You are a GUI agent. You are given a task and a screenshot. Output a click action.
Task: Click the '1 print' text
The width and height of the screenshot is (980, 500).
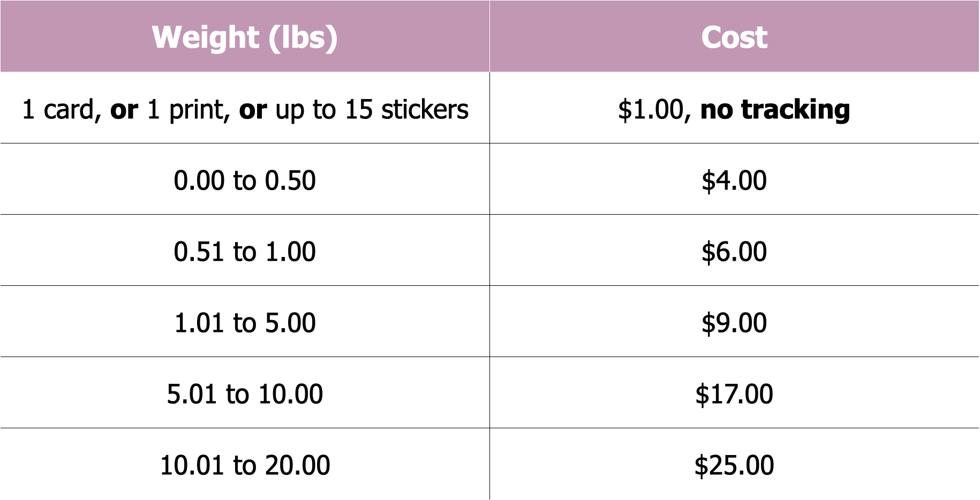(x=189, y=110)
